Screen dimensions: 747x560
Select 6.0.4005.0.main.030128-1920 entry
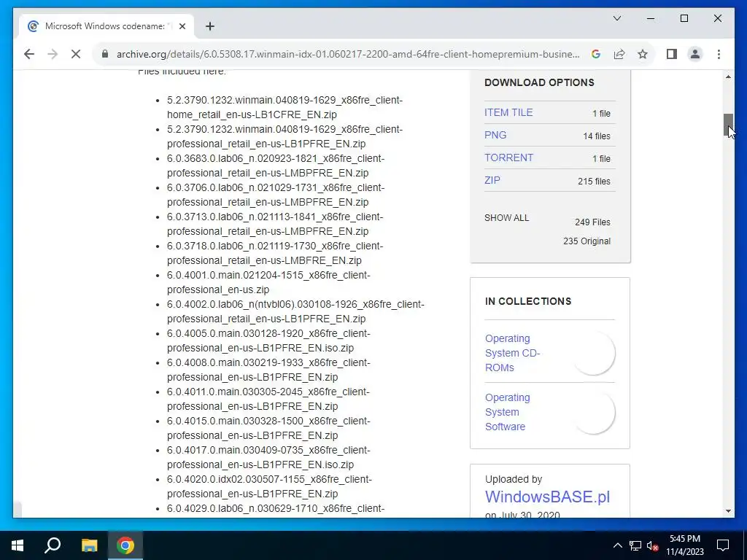(x=268, y=341)
